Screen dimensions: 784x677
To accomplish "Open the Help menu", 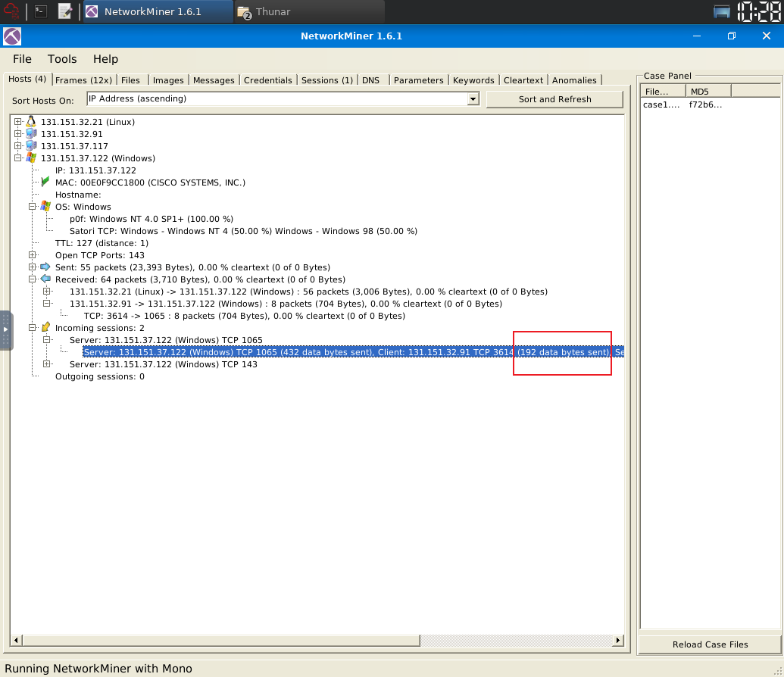I will click(x=105, y=59).
